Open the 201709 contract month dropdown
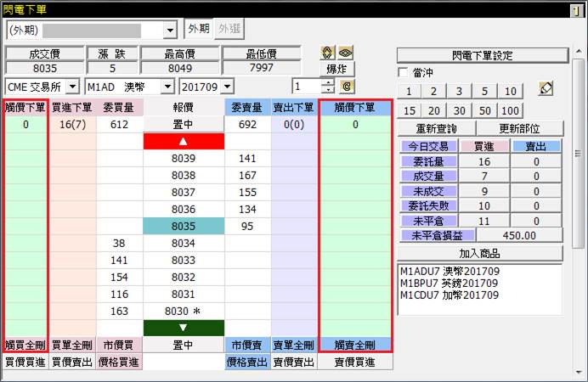This screenshot has height=382, width=588. click(227, 87)
